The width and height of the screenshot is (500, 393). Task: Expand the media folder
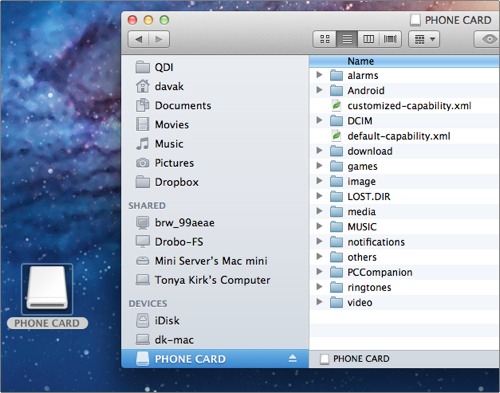pos(319,211)
